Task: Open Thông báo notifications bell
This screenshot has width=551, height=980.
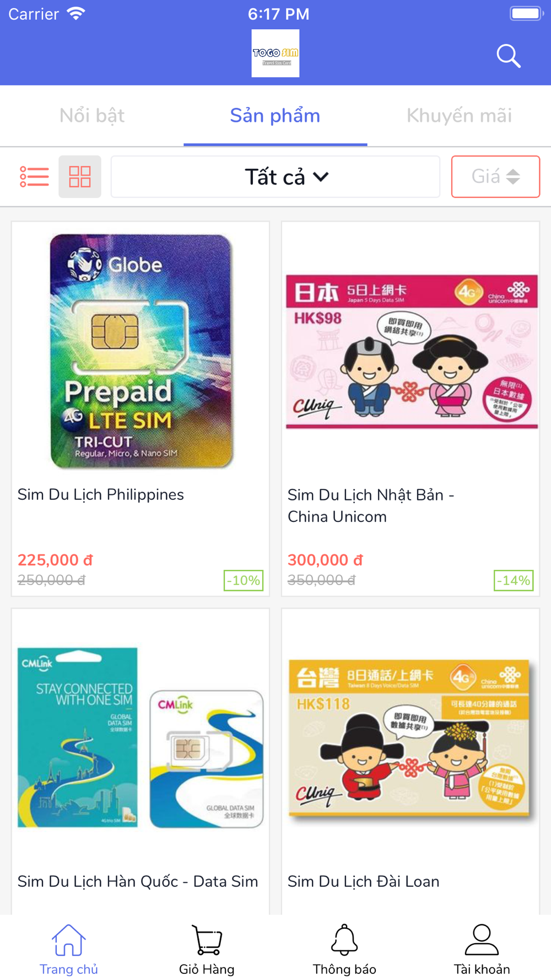Action: pyautogui.click(x=344, y=949)
